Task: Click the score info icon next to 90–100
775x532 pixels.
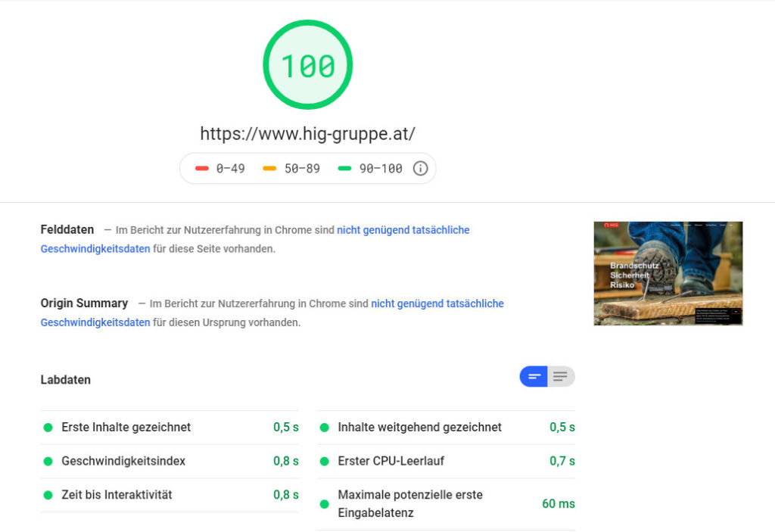Action: [420, 169]
